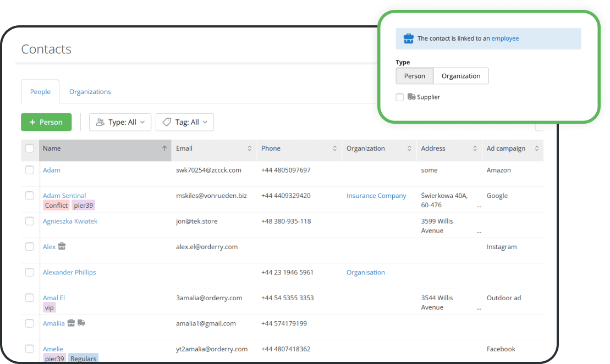Click the briefcase icon next to Alex

pyautogui.click(x=62, y=246)
